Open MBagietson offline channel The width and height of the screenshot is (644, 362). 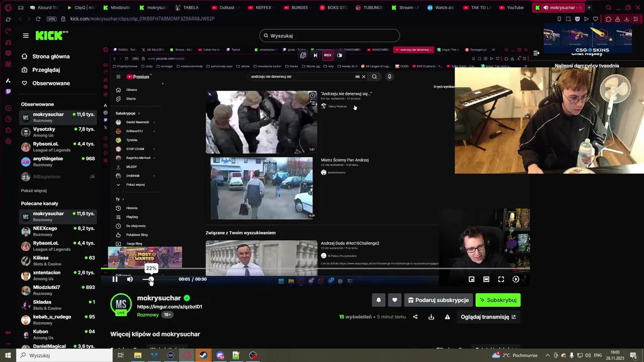[x=58, y=176]
